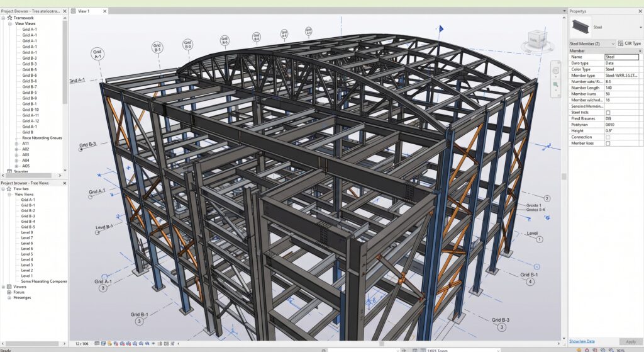This screenshot has height=352, width=644.
Task: Collapse the View Views node in top browser
Action: tap(10, 24)
